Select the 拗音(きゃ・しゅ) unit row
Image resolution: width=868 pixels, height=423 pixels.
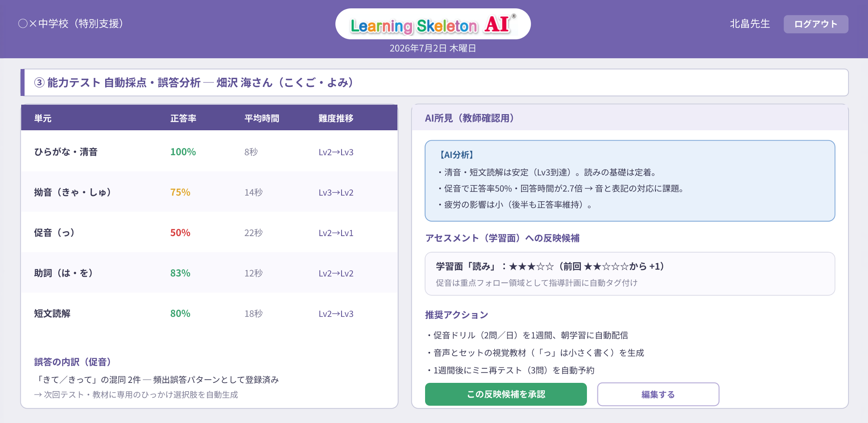209,192
